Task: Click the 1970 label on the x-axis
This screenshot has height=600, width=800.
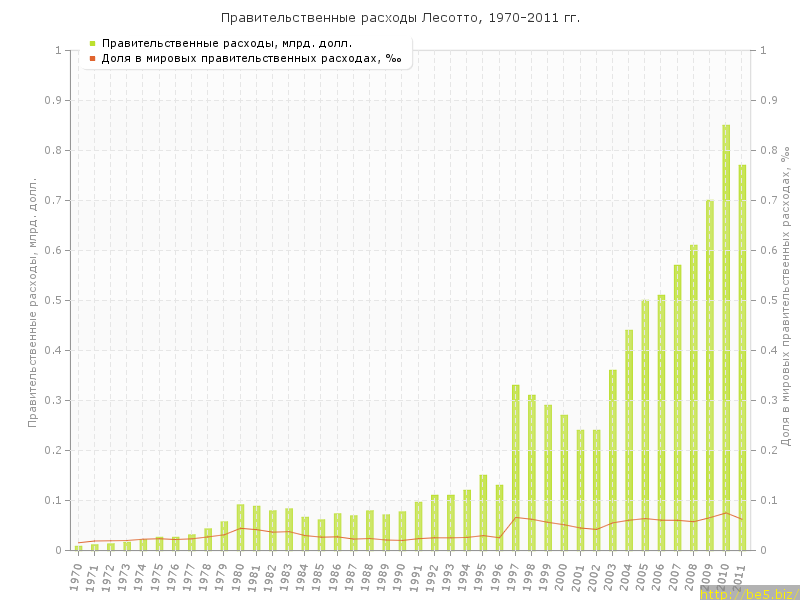Action: click(x=76, y=575)
